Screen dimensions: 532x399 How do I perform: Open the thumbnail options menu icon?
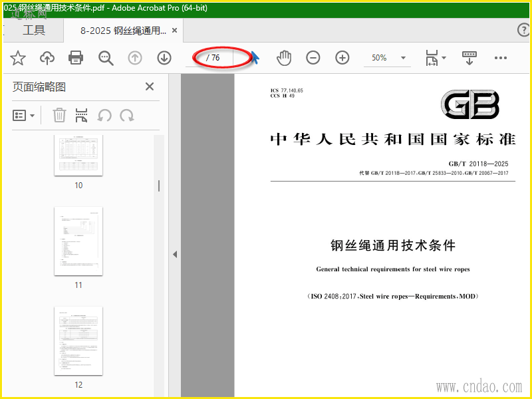[19, 115]
